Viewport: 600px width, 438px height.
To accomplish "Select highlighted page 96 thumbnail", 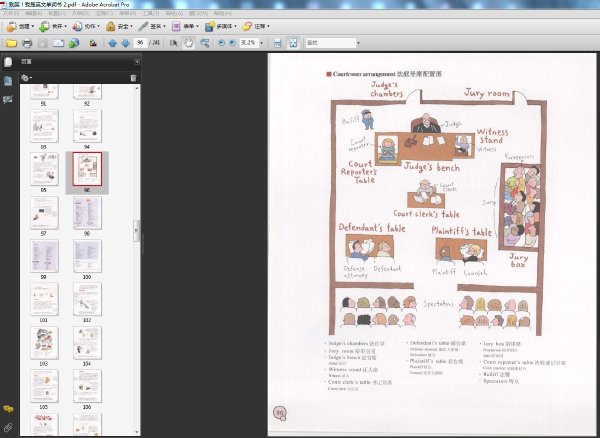I will [88, 169].
